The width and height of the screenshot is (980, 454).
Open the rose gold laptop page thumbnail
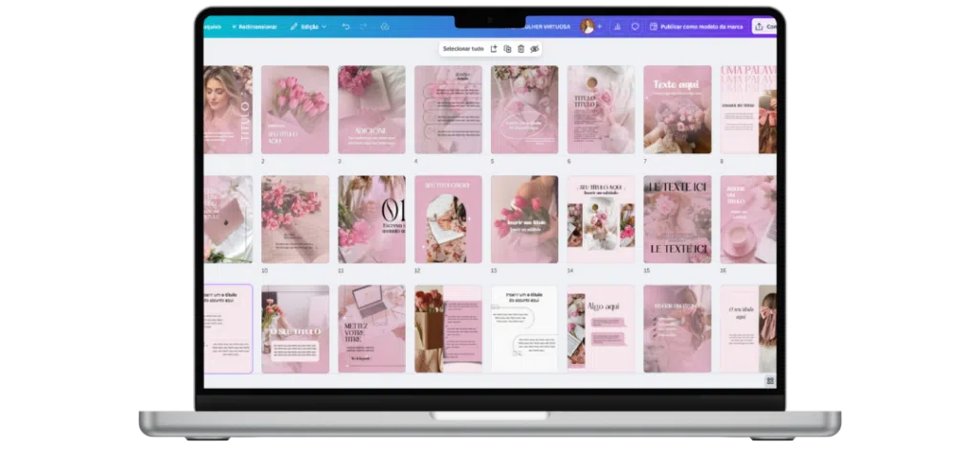tap(228, 219)
